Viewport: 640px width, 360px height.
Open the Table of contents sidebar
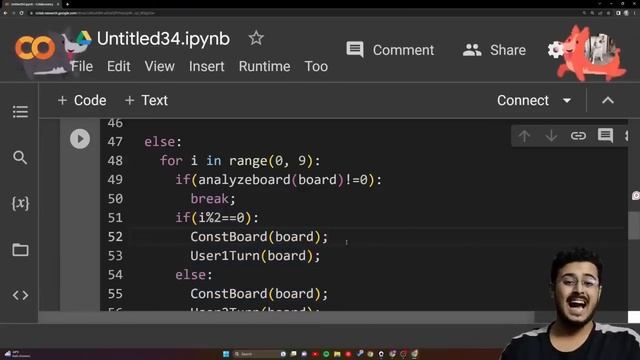pyautogui.click(x=20, y=111)
